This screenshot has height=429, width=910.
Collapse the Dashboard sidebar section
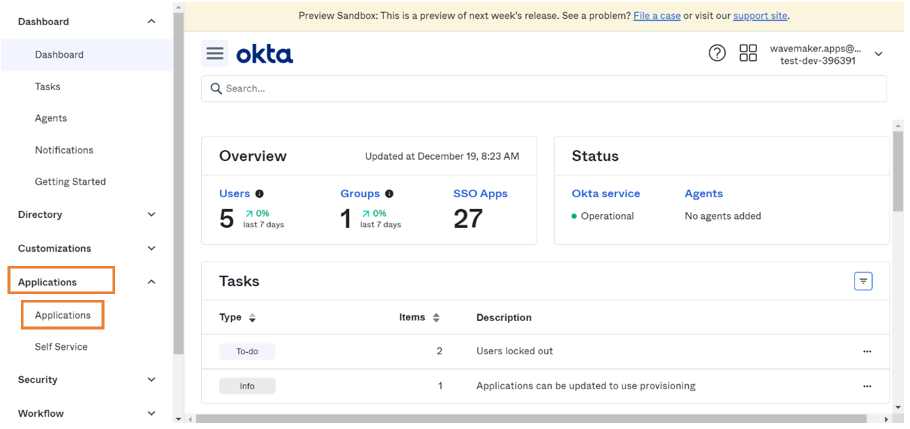(151, 21)
